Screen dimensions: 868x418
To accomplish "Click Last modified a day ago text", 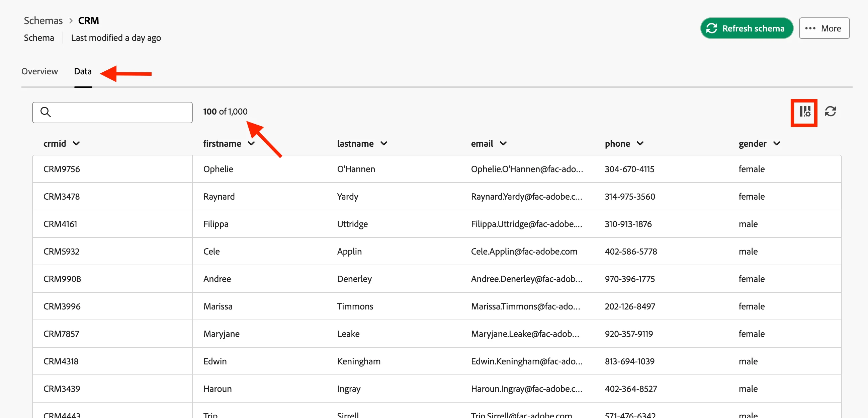I will click(116, 38).
